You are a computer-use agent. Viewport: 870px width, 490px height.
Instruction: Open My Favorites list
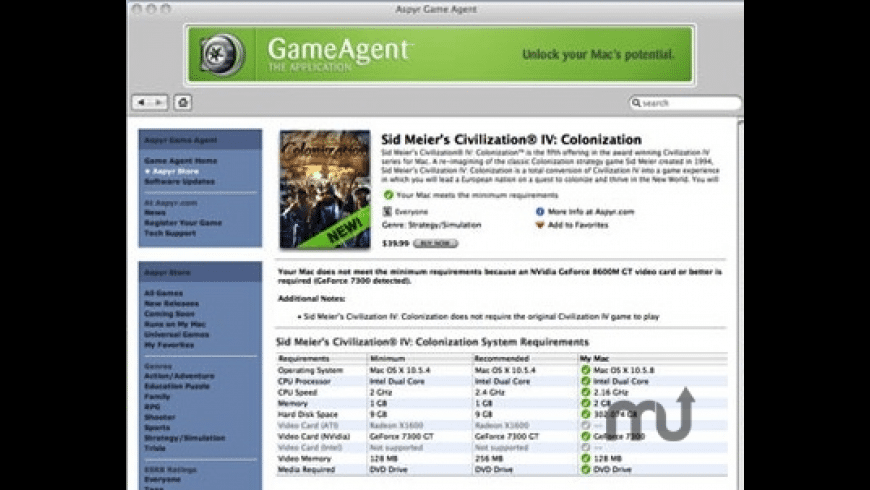coord(169,345)
